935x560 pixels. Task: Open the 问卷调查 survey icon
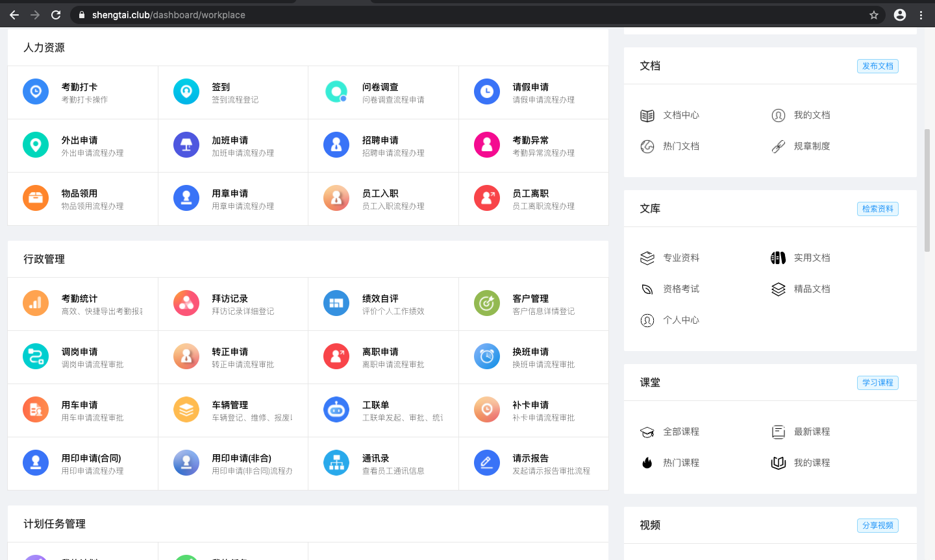click(336, 91)
